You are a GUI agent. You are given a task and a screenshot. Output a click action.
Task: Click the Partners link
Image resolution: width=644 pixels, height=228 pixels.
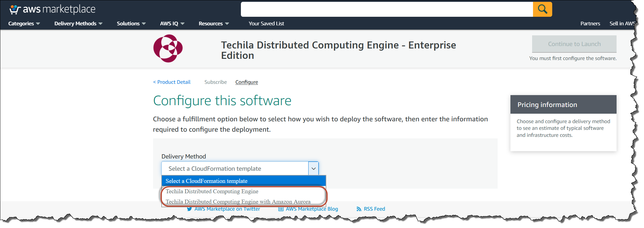(x=590, y=24)
